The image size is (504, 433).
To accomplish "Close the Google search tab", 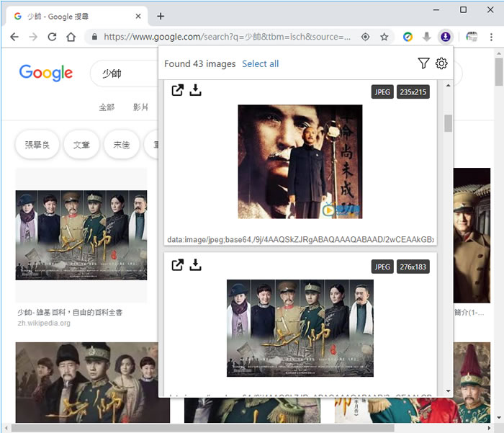I will pos(138,16).
